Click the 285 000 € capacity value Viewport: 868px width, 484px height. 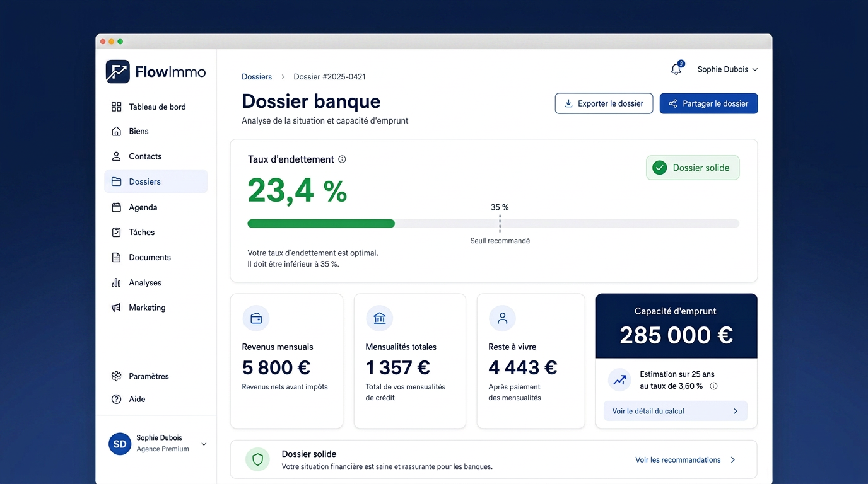(676, 335)
